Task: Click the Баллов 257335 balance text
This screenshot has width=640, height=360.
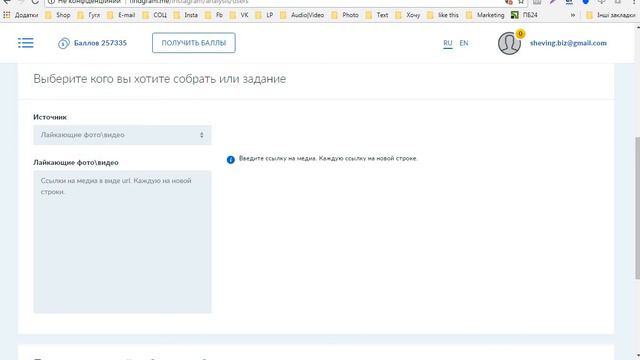Action: [100, 43]
